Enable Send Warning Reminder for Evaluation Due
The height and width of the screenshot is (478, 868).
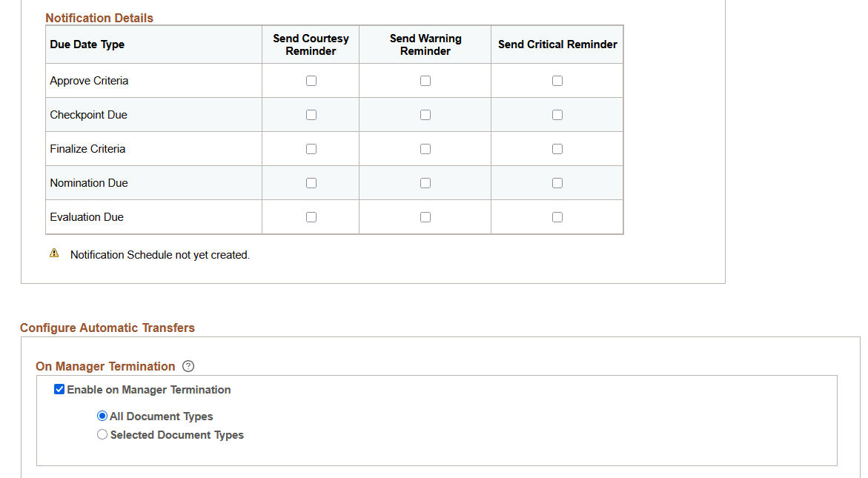click(425, 216)
